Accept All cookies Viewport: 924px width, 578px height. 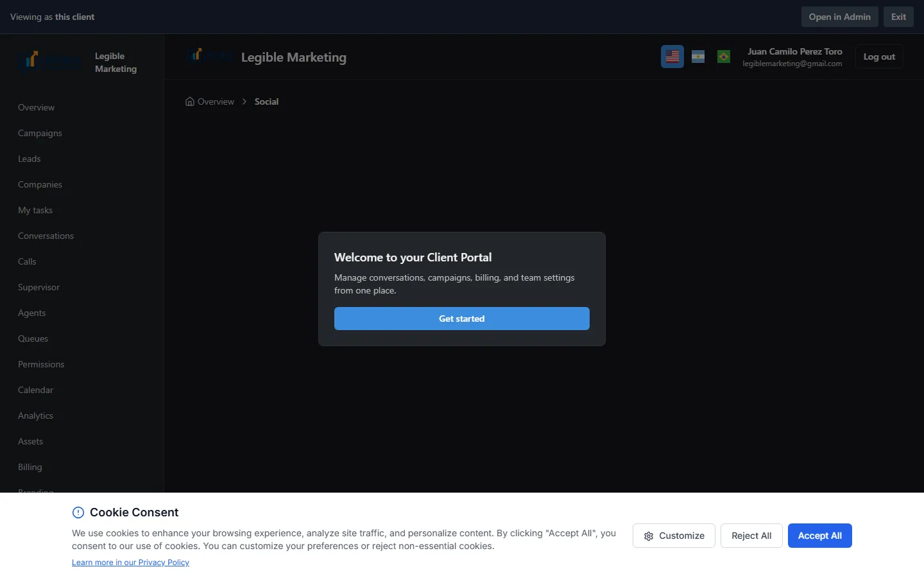tap(820, 536)
